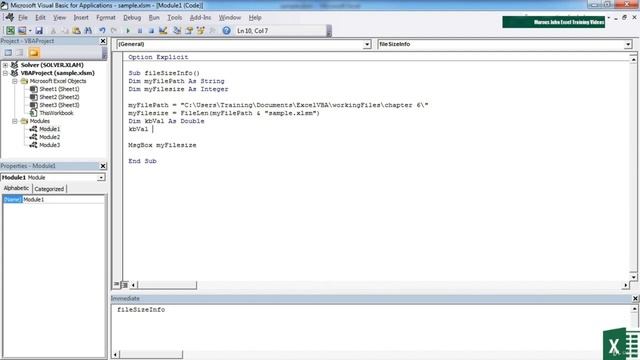Click the Copy toolbar icon
Screen dimensions: 640x360
(65, 31)
